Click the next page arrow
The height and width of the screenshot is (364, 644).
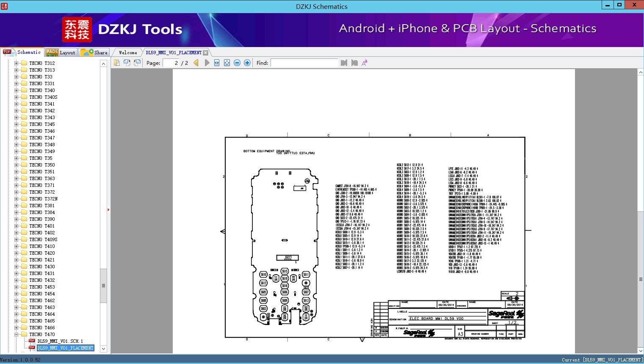(207, 63)
